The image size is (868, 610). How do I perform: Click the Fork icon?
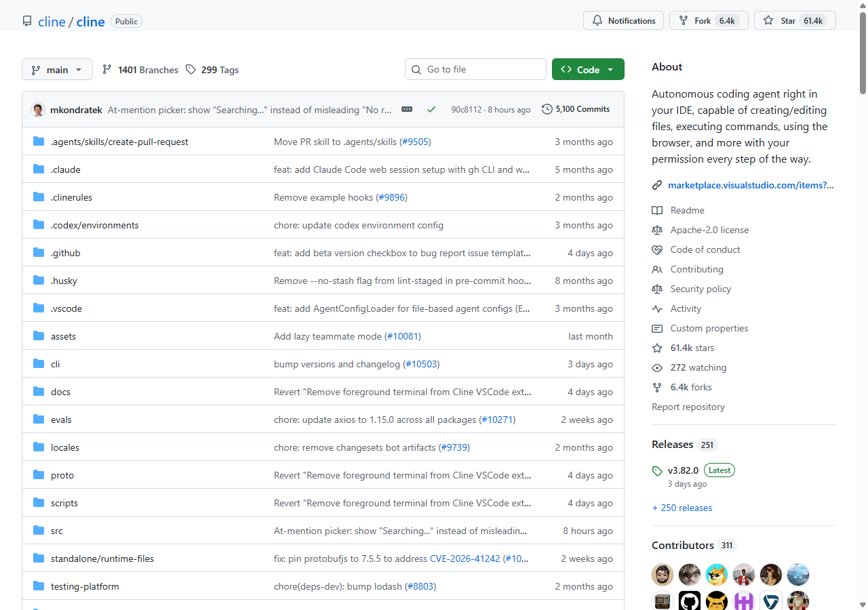point(684,21)
